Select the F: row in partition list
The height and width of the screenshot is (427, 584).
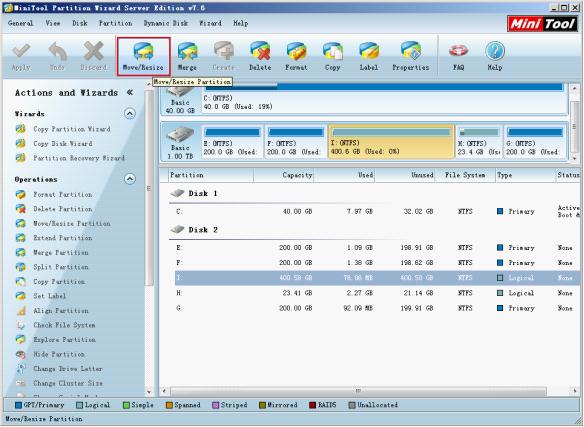click(376, 263)
